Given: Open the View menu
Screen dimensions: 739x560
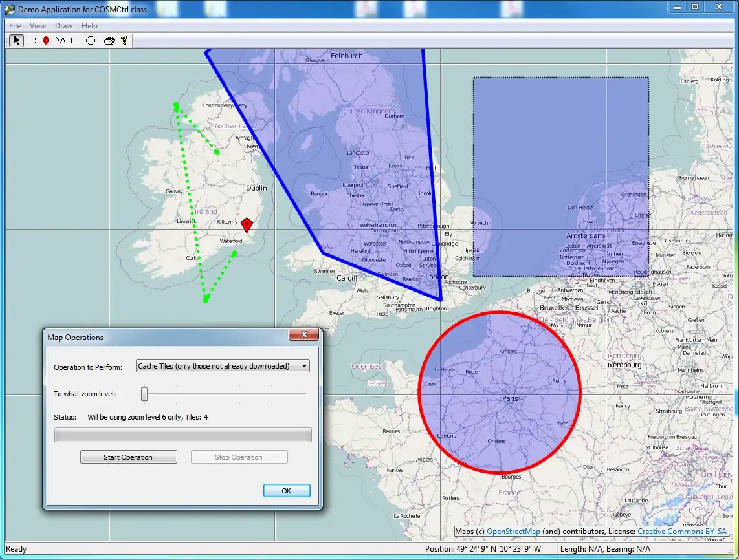Looking at the screenshot, I should coord(38,26).
